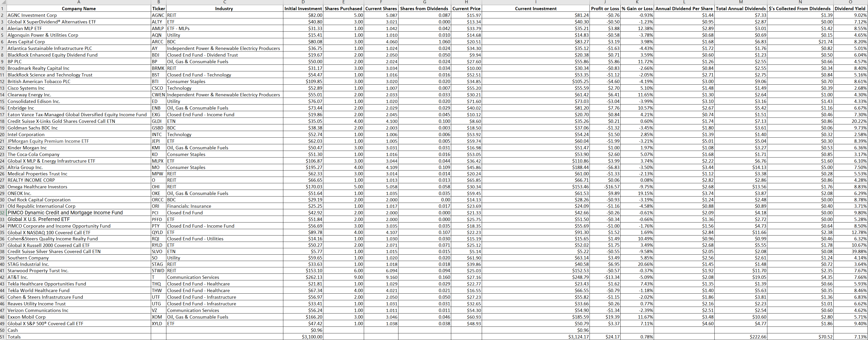Click the 'Ticker' header cell
868x340 pixels.
coord(158,8)
